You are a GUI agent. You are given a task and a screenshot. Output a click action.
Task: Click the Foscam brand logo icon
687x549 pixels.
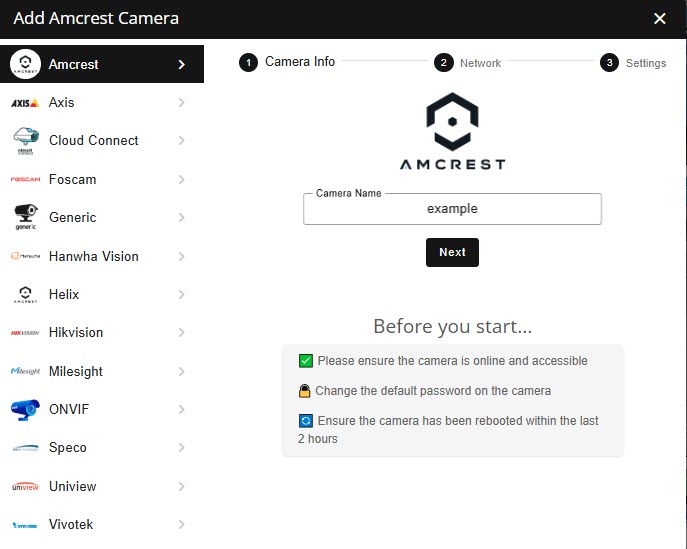point(25,180)
